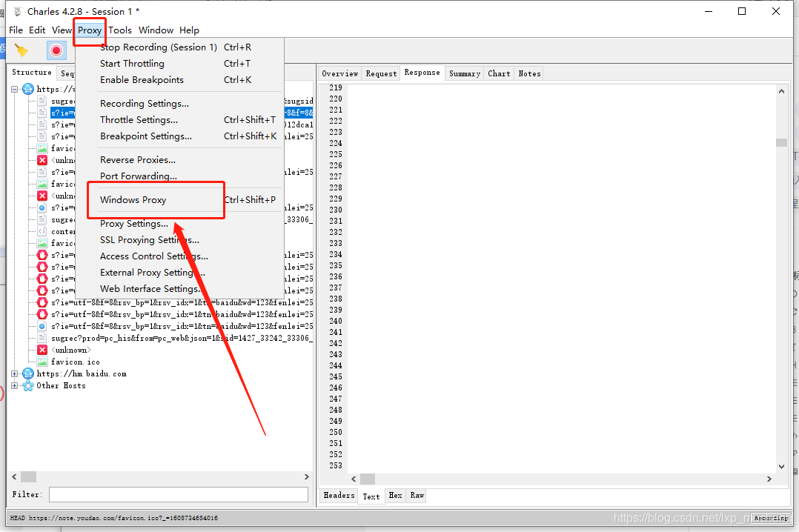Image resolution: width=799 pixels, height=532 pixels.
Task: Click status bar HEAD note.youdao.com text
Action: [113, 518]
